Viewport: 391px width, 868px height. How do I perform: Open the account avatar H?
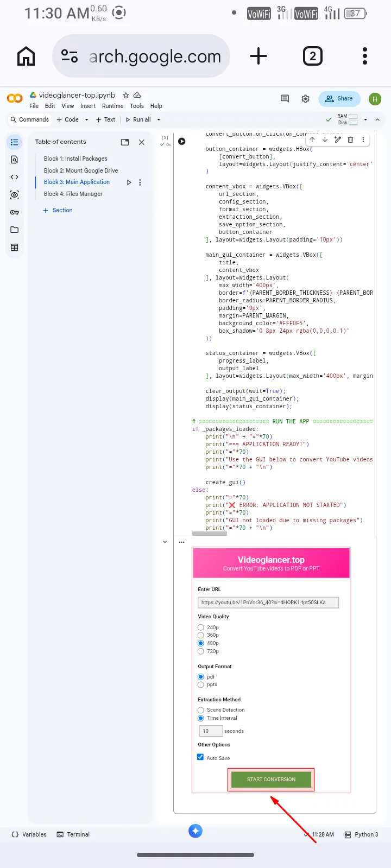click(x=375, y=99)
